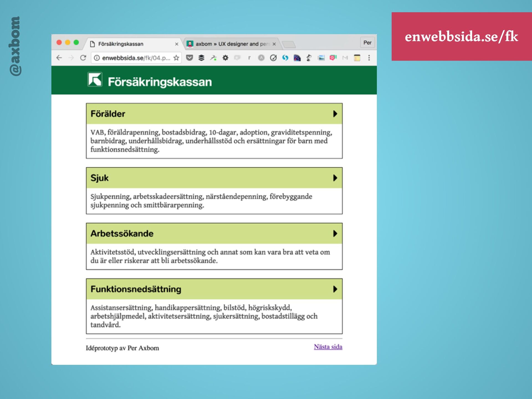Click the black bird-like extension icon
The width and height of the screenshot is (532, 399).
click(x=309, y=58)
